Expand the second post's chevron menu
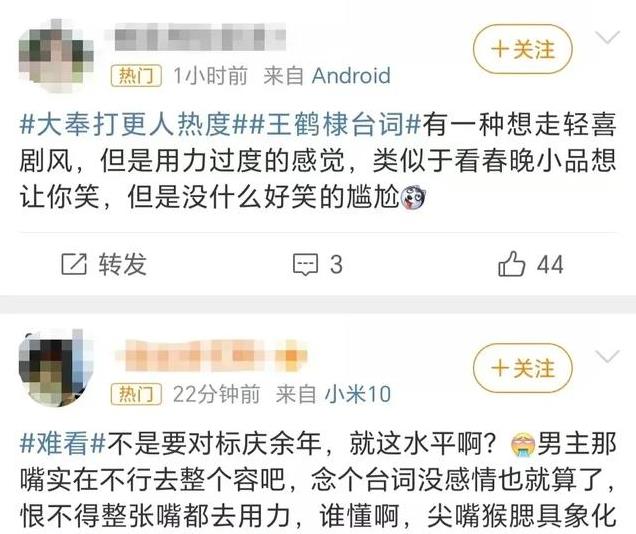 pyautogui.click(x=607, y=356)
